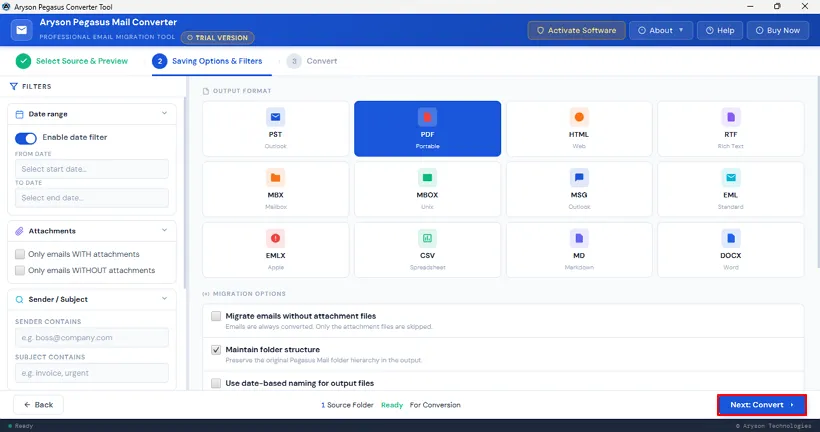Click the '1 Source Folder' status text
The height and width of the screenshot is (432, 820).
(347, 405)
